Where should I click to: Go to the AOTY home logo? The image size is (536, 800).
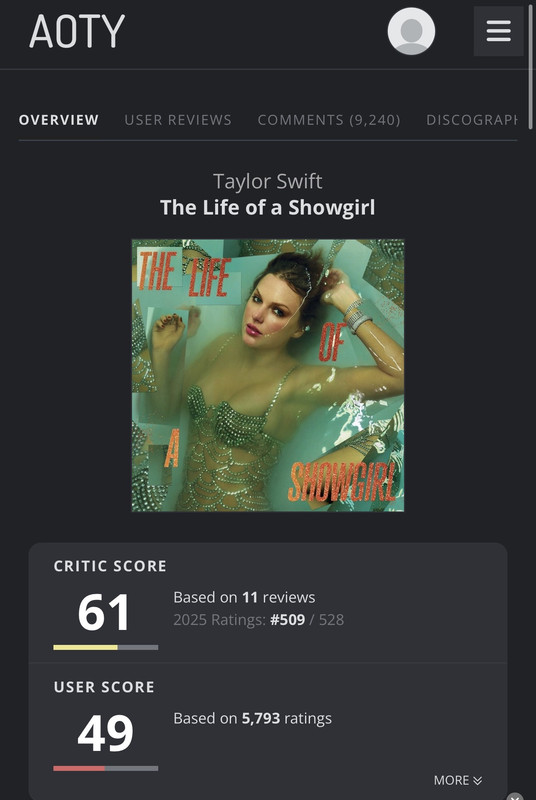click(77, 31)
